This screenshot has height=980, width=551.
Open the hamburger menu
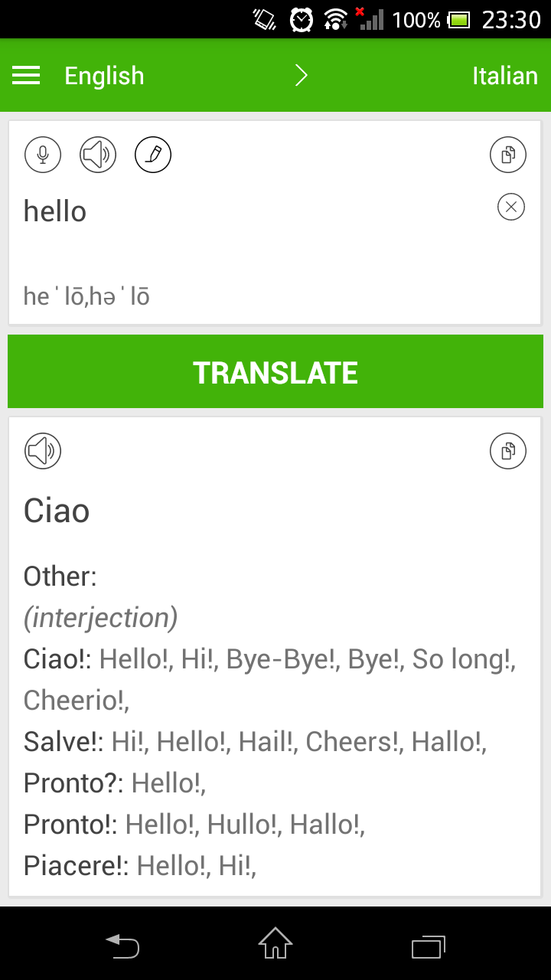pyautogui.click(x=26, y=75)
